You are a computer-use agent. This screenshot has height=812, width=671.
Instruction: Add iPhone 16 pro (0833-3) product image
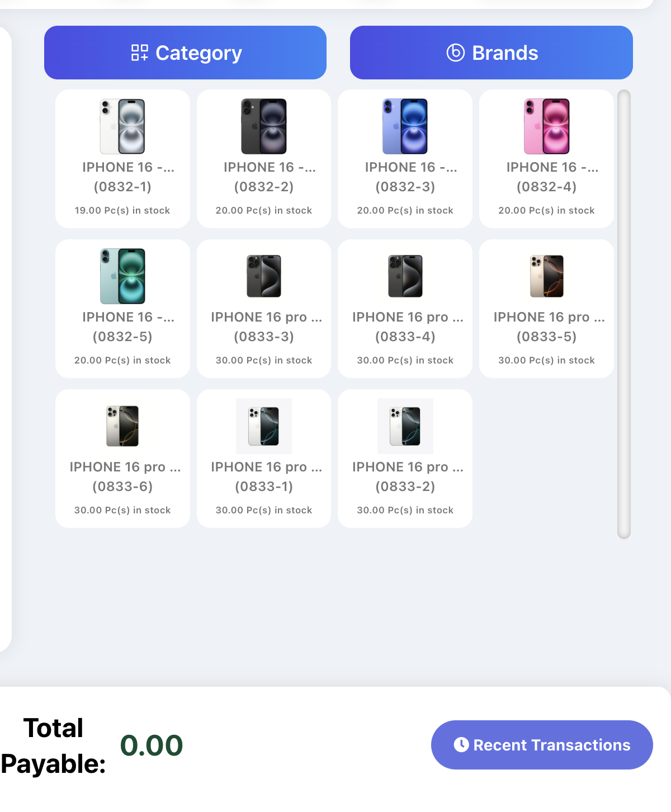click(x=264, y=276)
